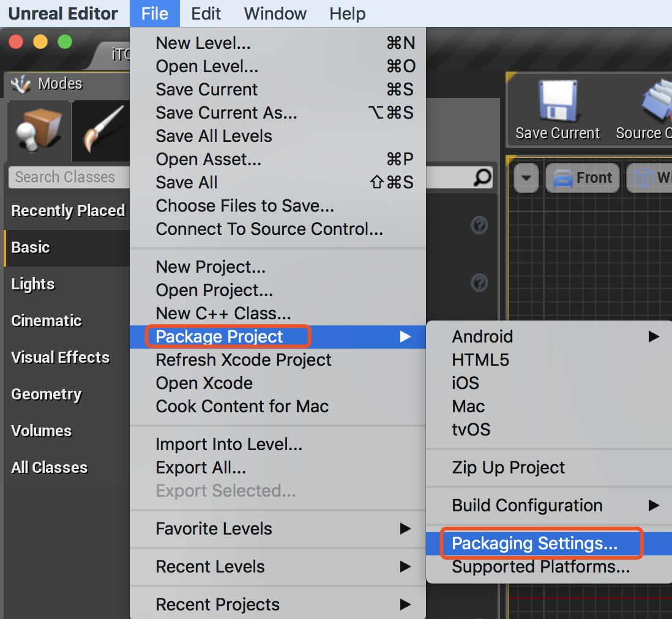
Task: Select the Paint mode brush icon
Action: point(102,131)
